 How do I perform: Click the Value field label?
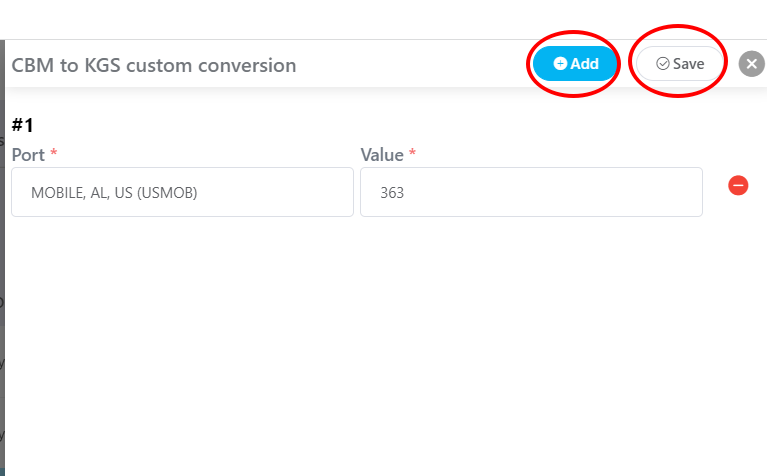click(x=382, y=155)
